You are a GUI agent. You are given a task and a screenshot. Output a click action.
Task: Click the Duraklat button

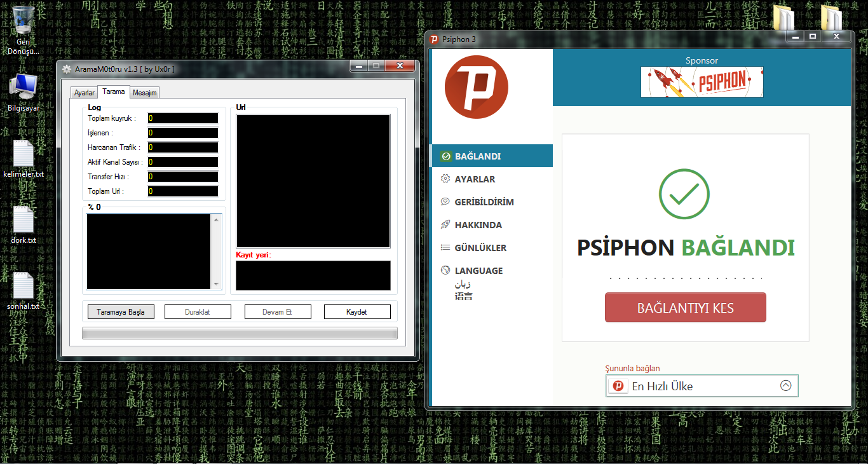pos(198,312)
